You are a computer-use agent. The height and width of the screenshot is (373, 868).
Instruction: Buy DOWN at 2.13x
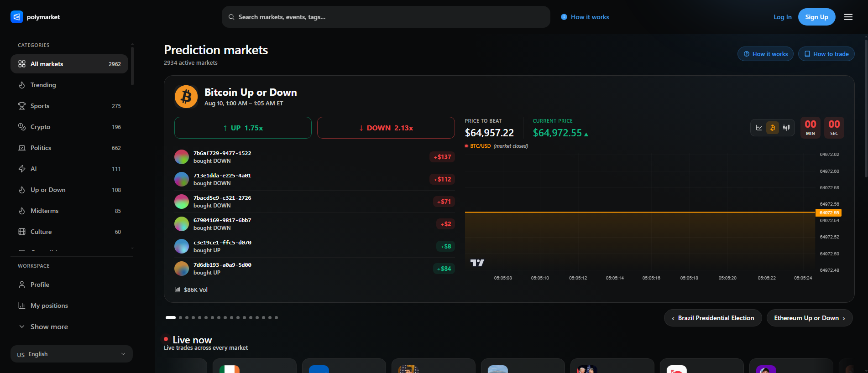tap(386, 128)
